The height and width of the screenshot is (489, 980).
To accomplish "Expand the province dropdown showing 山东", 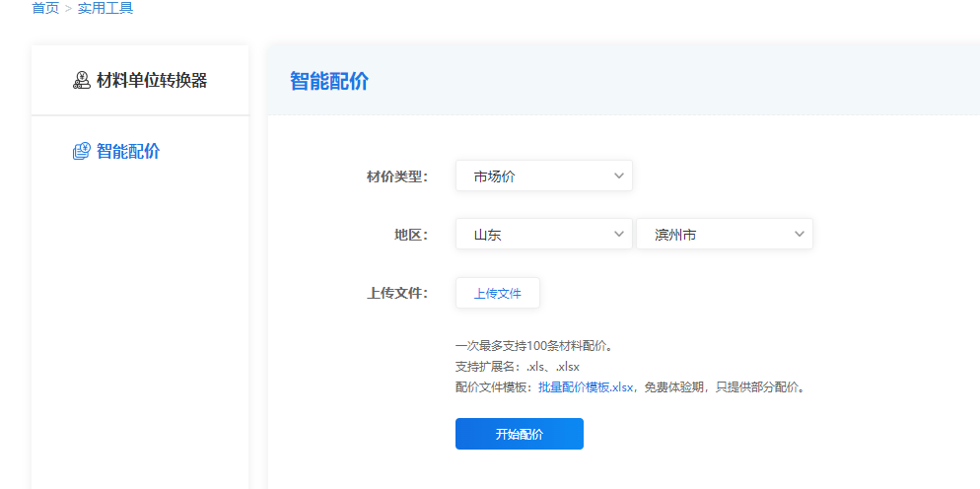I will (x=544, y=234).
